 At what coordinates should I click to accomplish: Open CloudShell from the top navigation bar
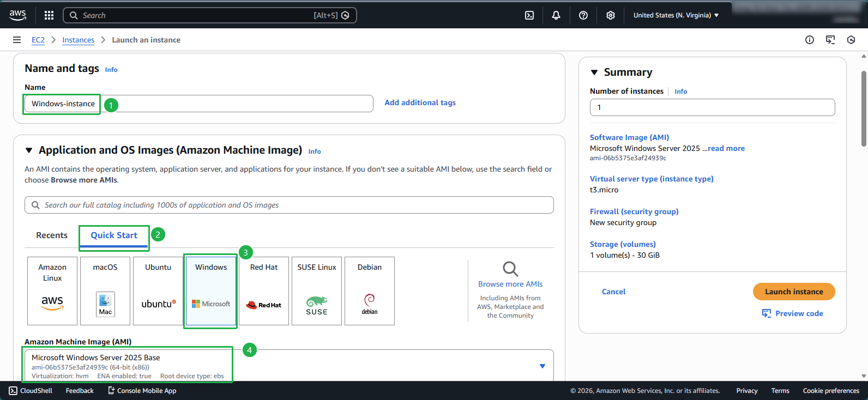[529, 15]
